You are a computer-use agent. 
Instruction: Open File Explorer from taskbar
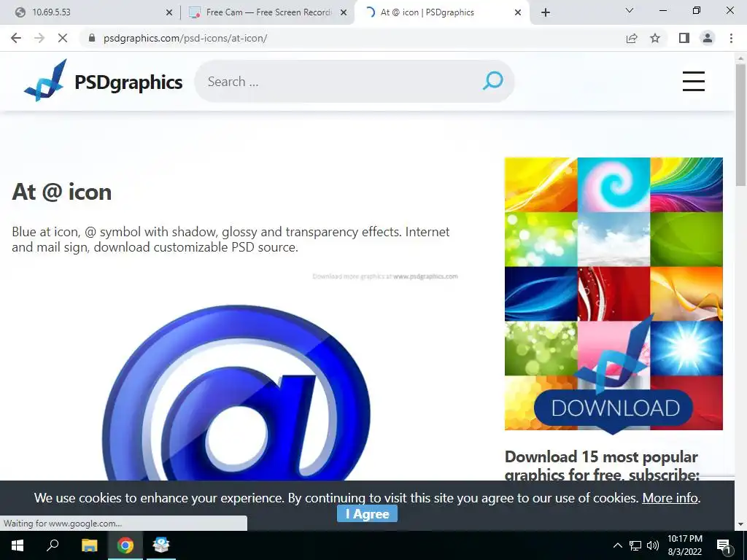click(x=89, y=545)
